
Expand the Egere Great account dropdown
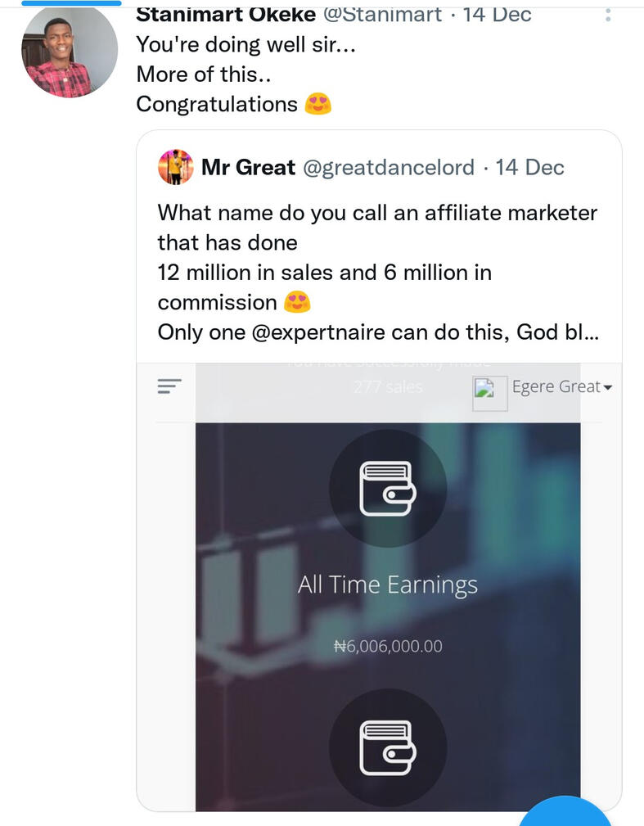point(562,386)
